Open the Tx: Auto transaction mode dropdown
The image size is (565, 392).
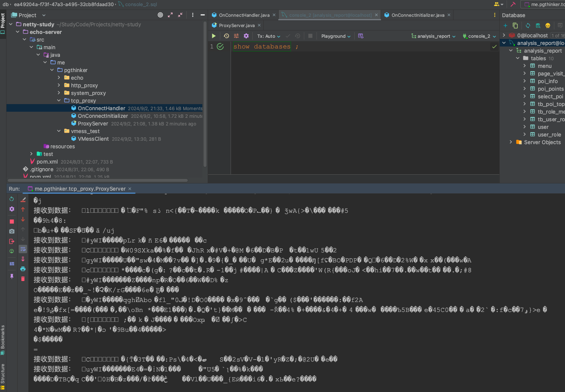point(269,36)
